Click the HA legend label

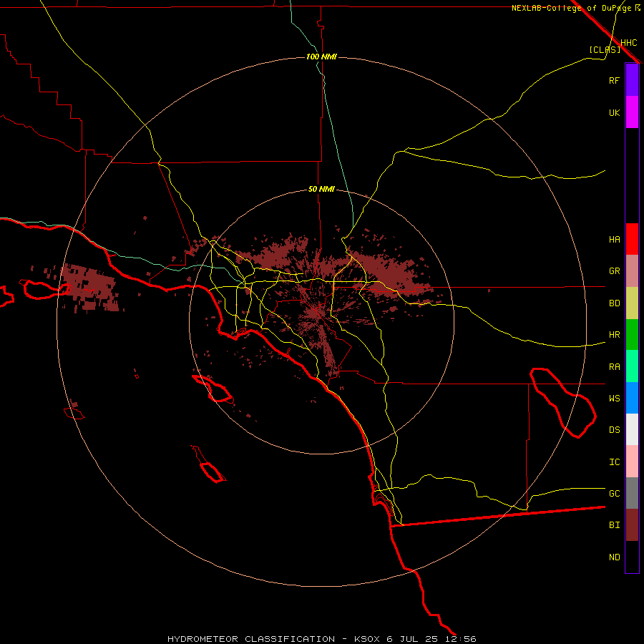click(614, 240)
